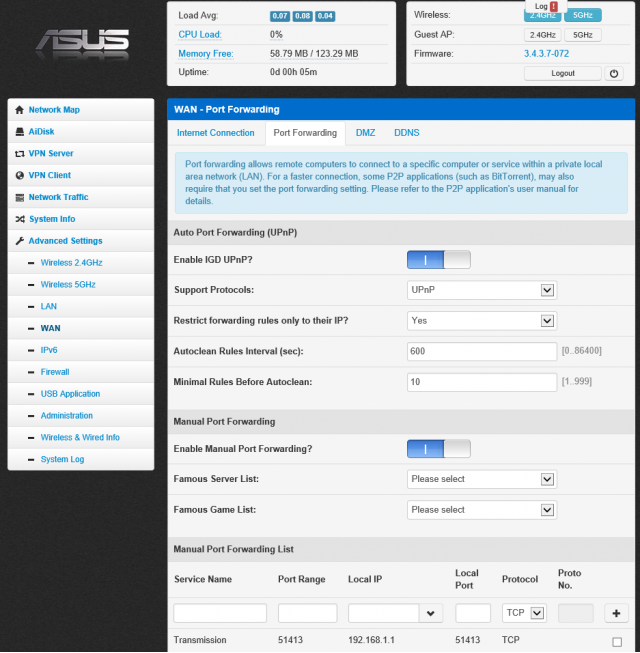Open WAN settings in sidebar
640x653 pixels.
click(50, 328)
